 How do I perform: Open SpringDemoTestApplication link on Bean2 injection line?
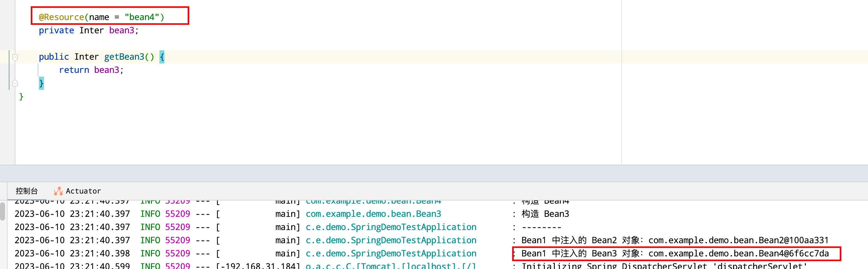[x=391, y=240]
